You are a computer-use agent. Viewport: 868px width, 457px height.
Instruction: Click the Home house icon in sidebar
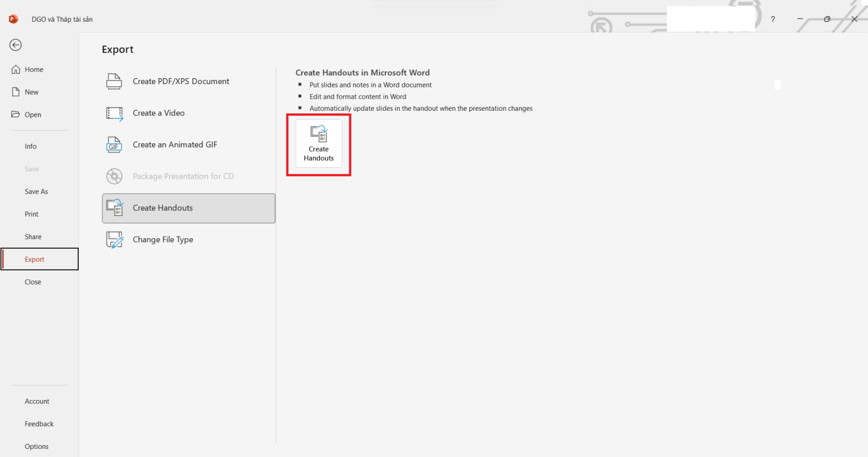(x=16, y=69)
